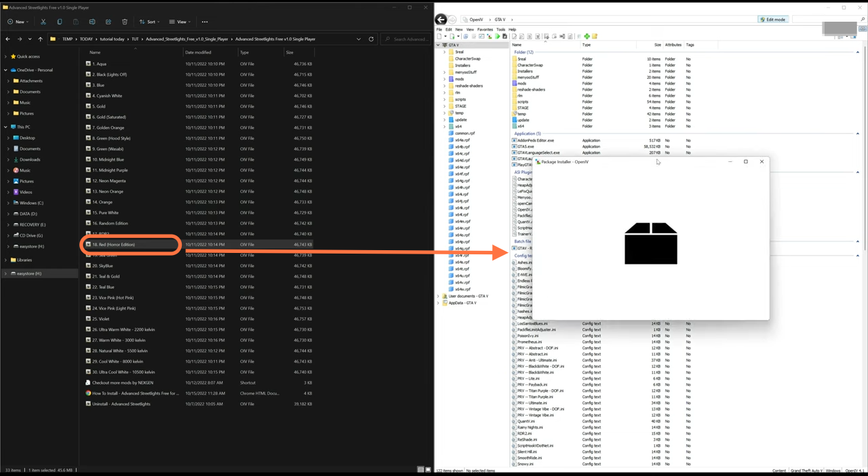Screen dimensions: 868x476
Task: Toggle Edit mode in OpenIV
Action: point(772,20)
